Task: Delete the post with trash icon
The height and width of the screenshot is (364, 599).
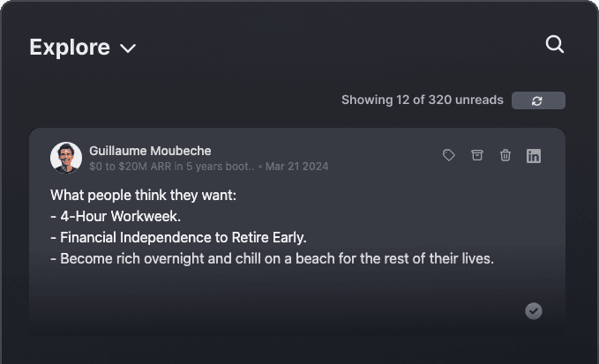Action: tap(505, 155)
